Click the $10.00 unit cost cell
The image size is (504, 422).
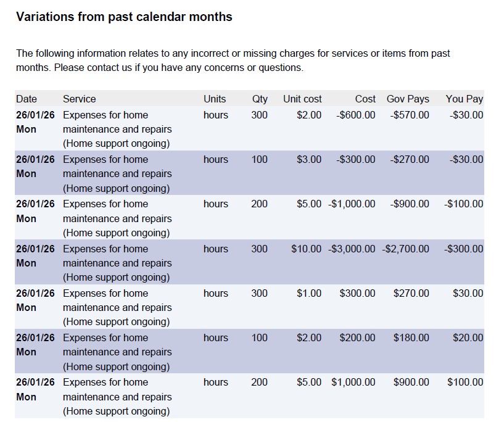pos(307,249)
